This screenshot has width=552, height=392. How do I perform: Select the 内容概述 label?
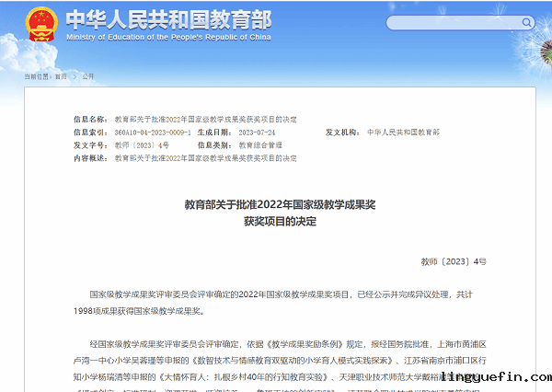click(x=91, y=158)
